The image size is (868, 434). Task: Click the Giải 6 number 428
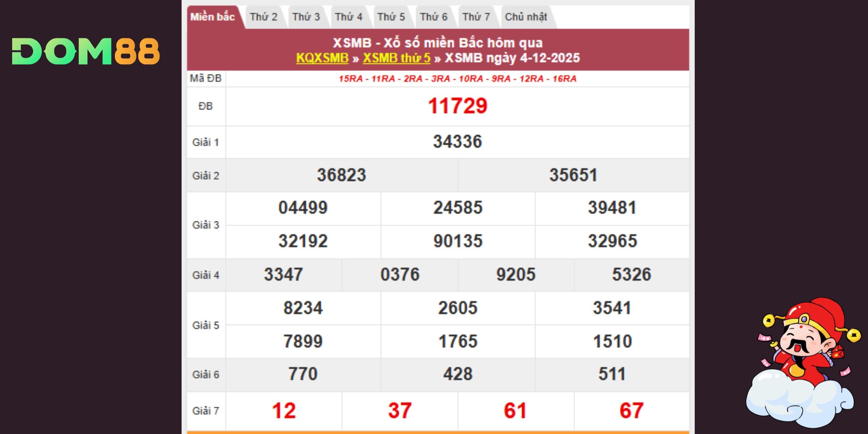coord(457,374)
